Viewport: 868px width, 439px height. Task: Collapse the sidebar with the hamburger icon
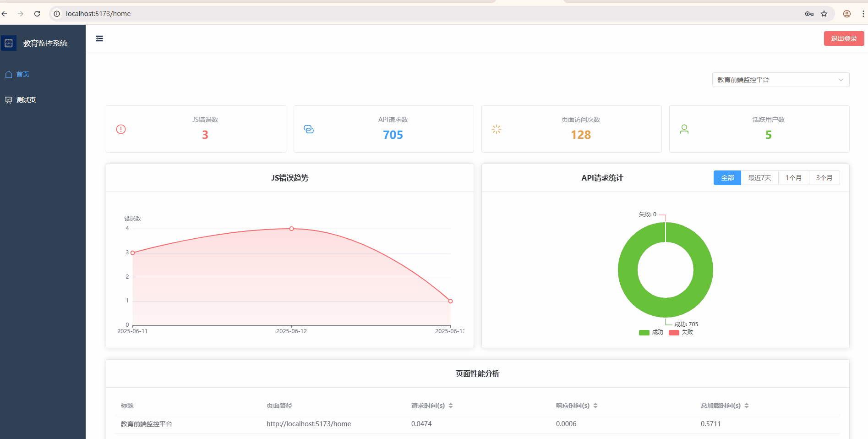tap(99, 38)
